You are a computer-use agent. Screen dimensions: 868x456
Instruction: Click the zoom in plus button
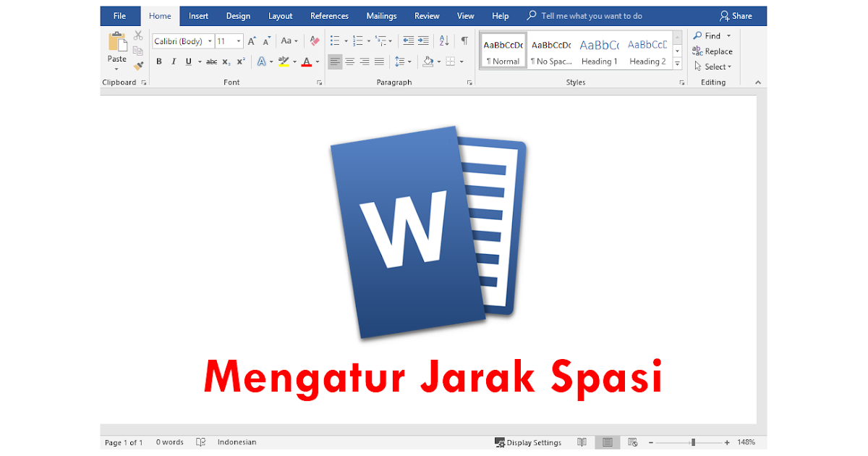point(727,442)
